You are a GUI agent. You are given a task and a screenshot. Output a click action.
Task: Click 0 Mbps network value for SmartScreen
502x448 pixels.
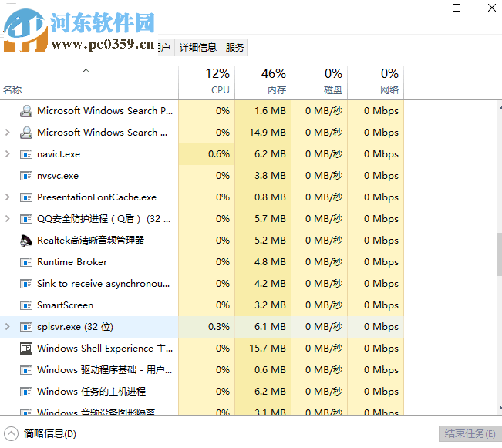381,305
